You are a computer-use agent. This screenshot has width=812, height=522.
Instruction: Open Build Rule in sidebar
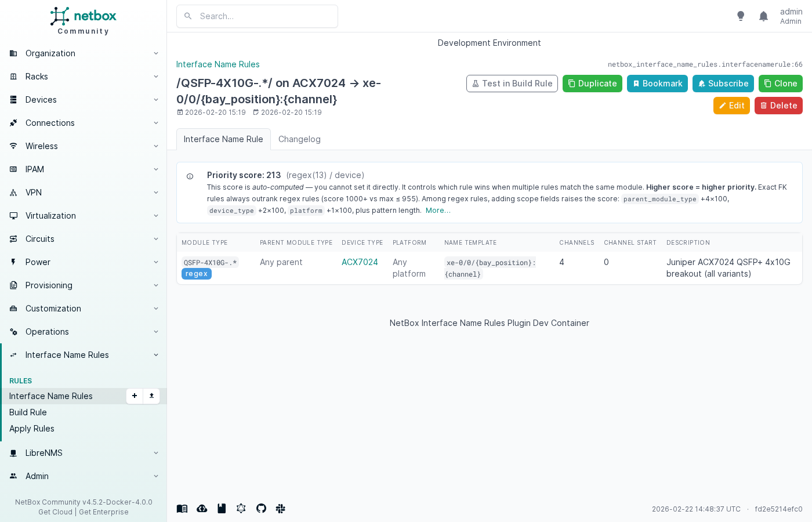click(28, 412)
